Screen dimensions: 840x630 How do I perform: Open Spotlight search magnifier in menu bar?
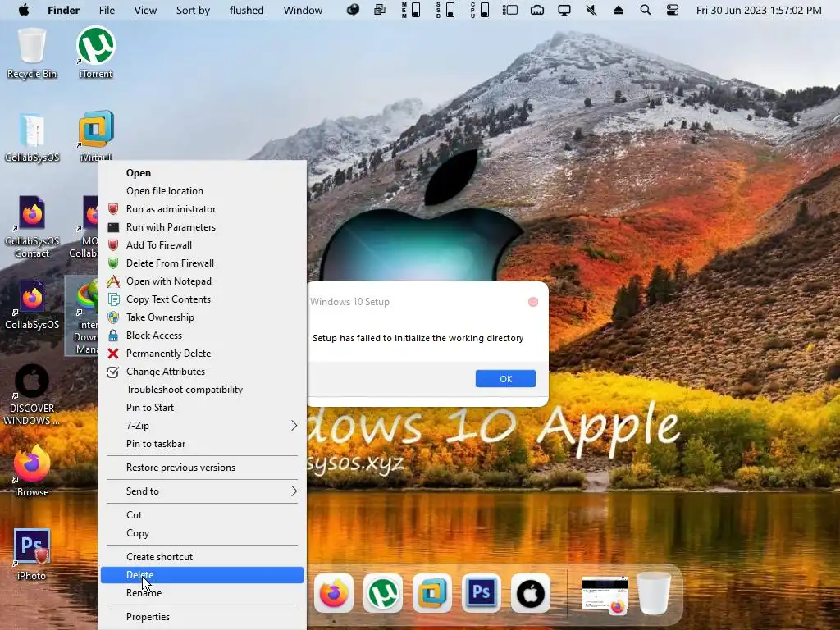646,10
